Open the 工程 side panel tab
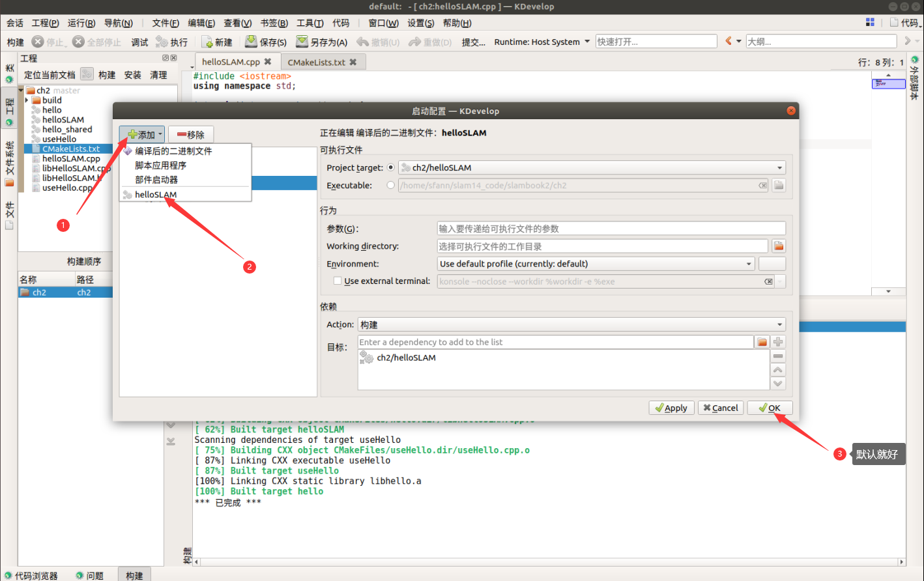This screenshot has height=581, width=924. [x=9, y=111]
